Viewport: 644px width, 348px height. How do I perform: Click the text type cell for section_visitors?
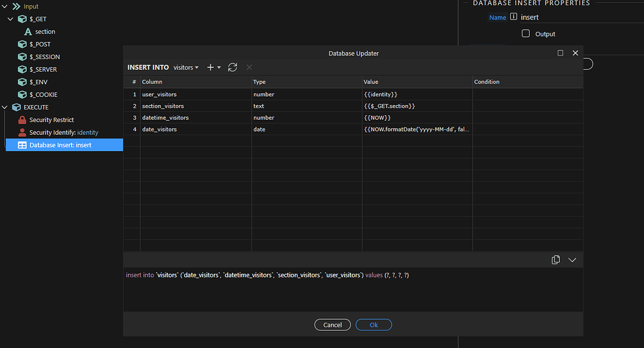point(307,106)
